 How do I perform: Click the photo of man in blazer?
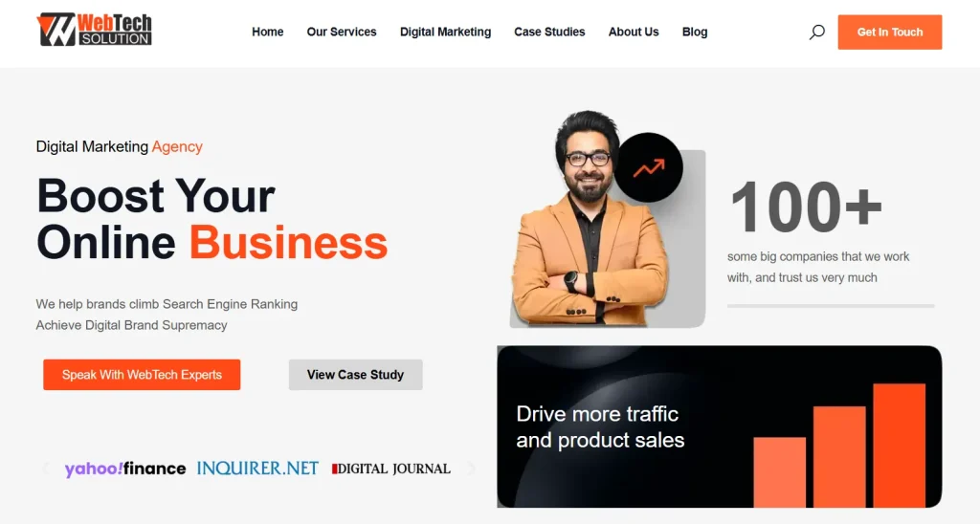click(588, 219)
